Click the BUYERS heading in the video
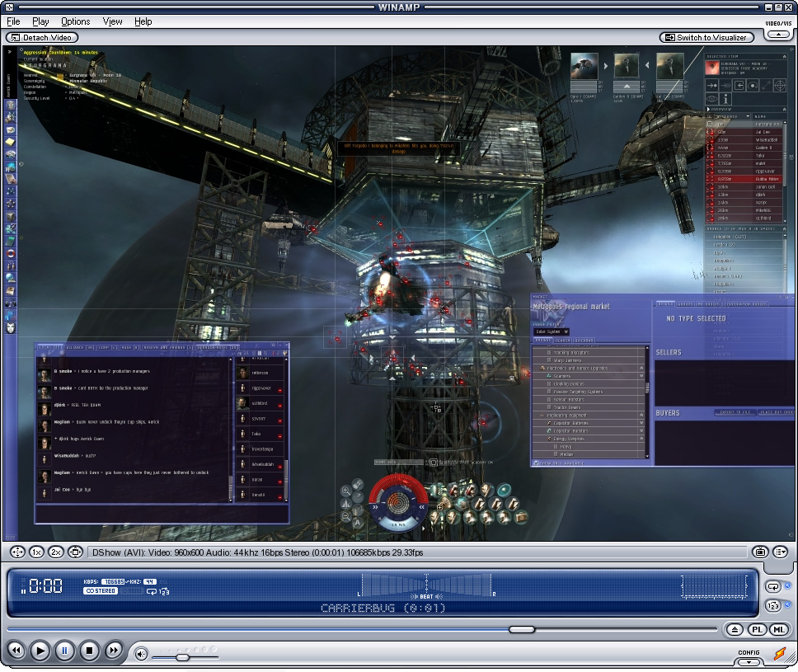This screenshot has height=672, width=798. (668, 413)
